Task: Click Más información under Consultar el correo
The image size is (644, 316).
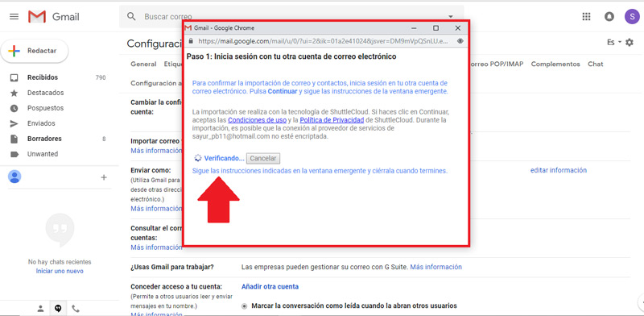Action: point(156,247)
